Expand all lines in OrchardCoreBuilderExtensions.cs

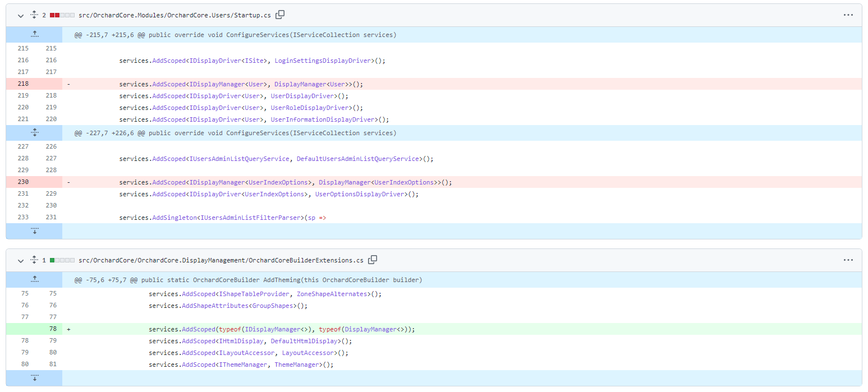(x=34, y=260)
